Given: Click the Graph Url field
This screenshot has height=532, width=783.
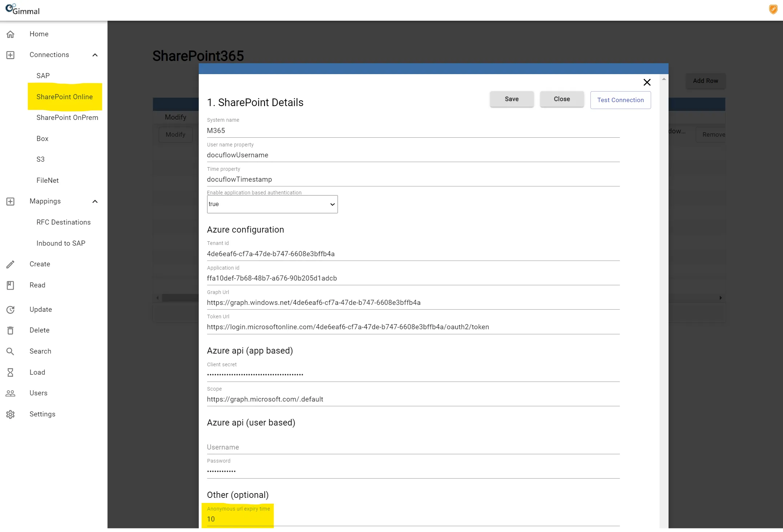Looking at the screenshot, I should point(413,303).
